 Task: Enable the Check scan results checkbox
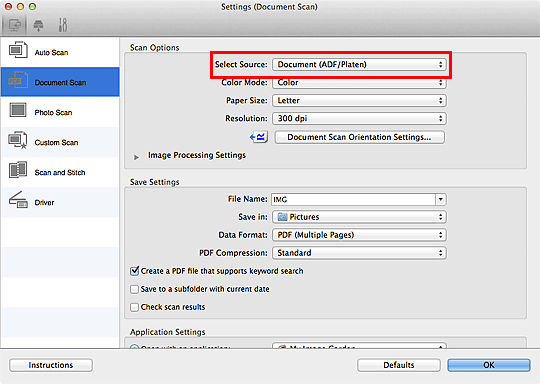click(134, 307)
